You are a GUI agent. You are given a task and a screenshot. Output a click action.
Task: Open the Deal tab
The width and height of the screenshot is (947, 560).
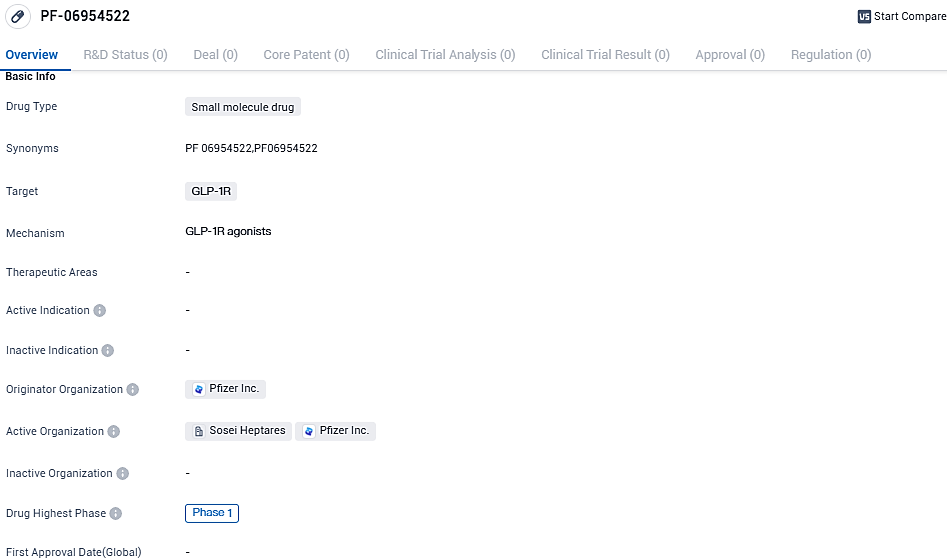tap(215, 55)
